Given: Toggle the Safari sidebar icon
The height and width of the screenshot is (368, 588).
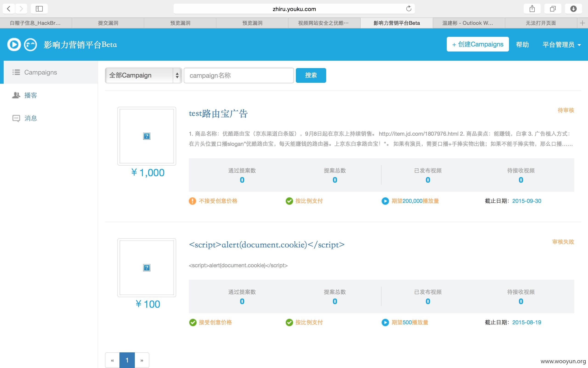Looking at the screenshot, I should 39,9.
